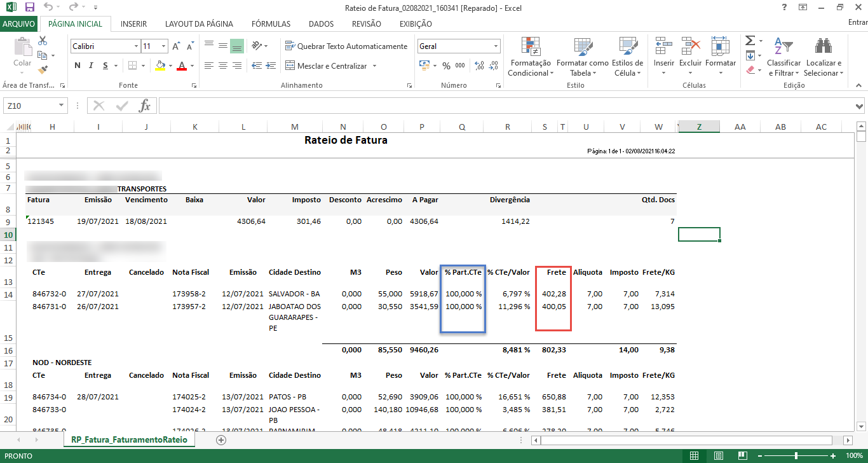The height and width of the screenshot is (463, 868).
Task: Click the zoom slider in status bar
Action: click(796, 456)
